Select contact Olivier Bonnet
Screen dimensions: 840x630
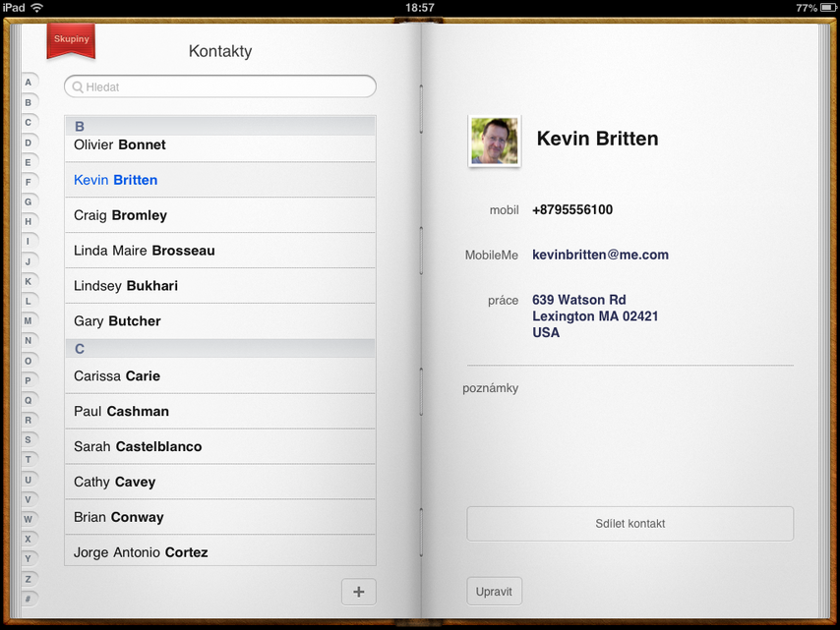tap(219, 143)
